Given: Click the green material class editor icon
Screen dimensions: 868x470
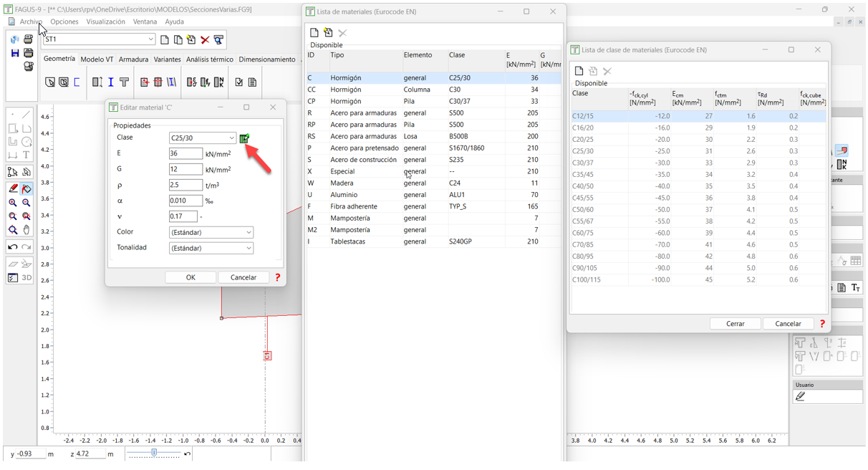Looking at the screenshot, I should [244, 138].
